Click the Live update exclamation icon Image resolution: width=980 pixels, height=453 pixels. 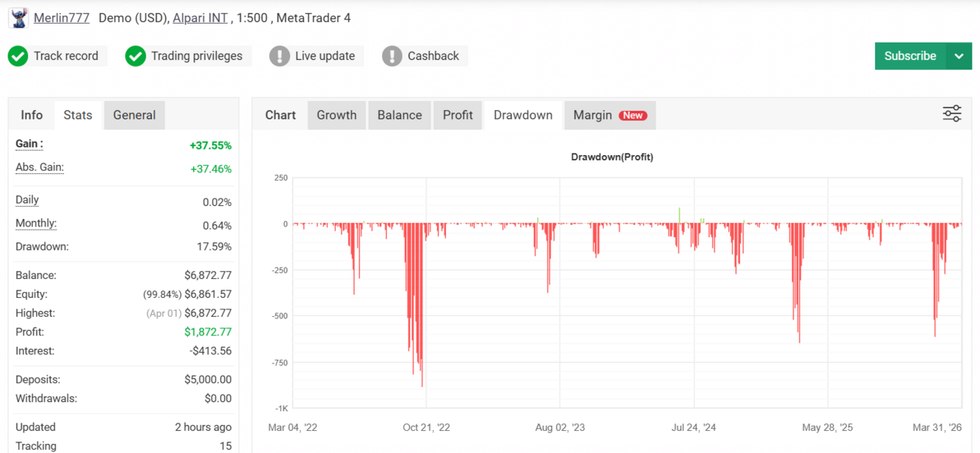coord(280,56)
